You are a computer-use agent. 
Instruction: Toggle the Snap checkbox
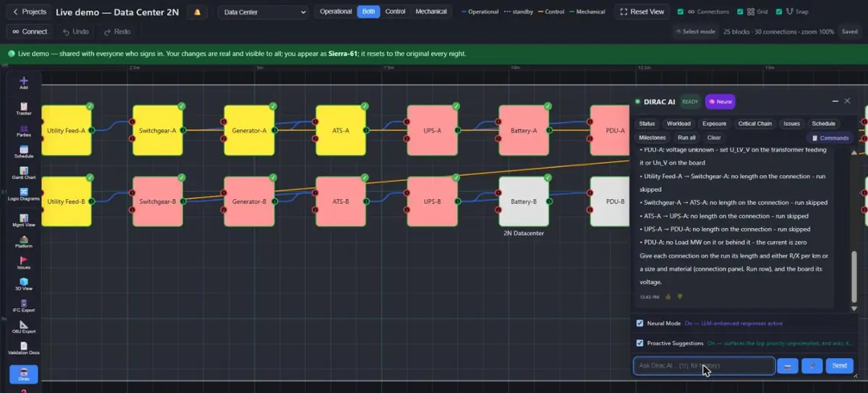pyautogui.click(x=779, y=12)
